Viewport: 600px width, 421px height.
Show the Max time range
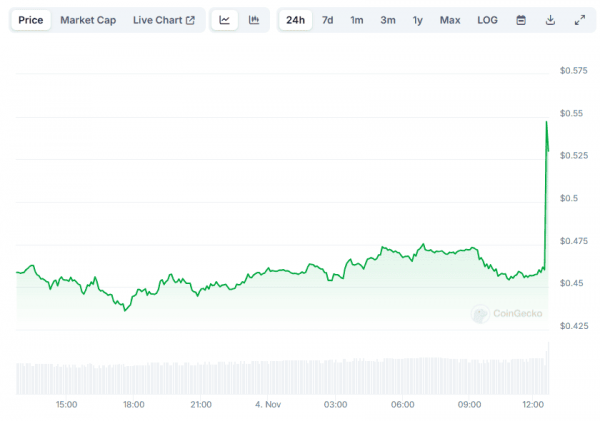tap(450, 20)
